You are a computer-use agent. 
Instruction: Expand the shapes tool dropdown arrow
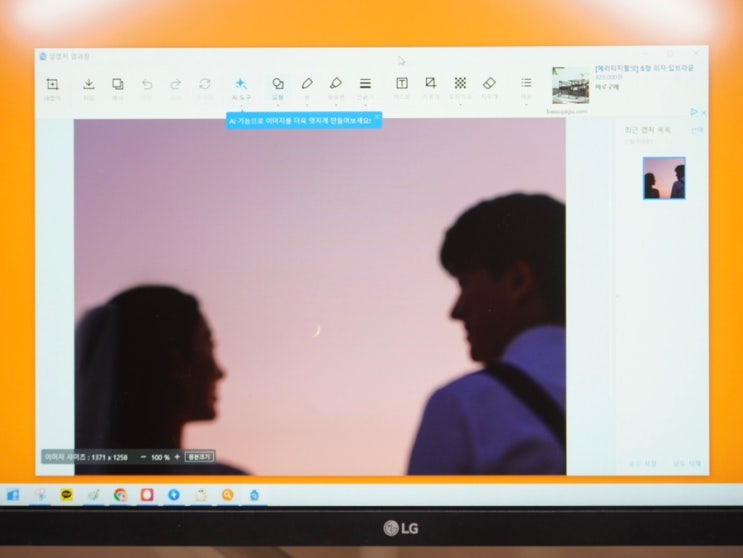(x=278, y=106)
